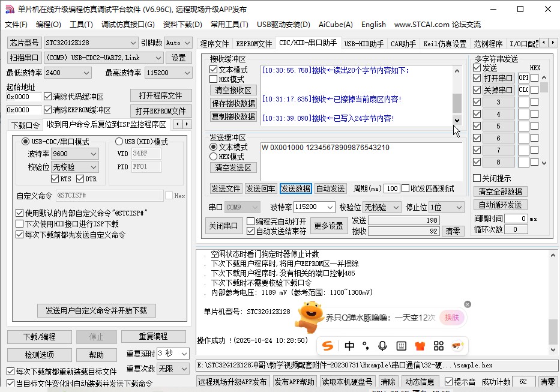Open the virtual keyboard icon on Sogou toolbar

coord(401,346)
